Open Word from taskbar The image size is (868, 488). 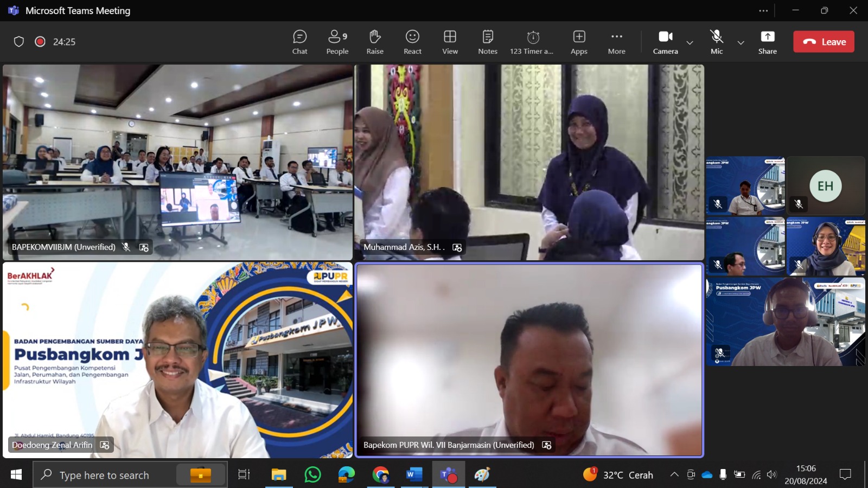point(414,474)
